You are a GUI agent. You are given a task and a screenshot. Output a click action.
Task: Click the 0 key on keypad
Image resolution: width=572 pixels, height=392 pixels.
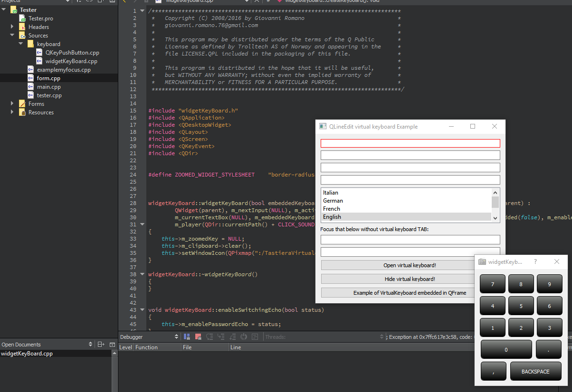click(x=506, y=349)
